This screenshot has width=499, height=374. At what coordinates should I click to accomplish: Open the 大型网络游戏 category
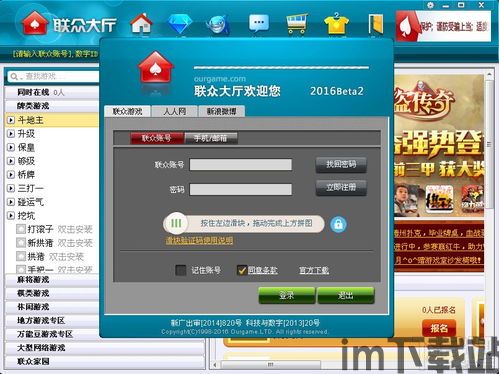click(x=105, y=348)
